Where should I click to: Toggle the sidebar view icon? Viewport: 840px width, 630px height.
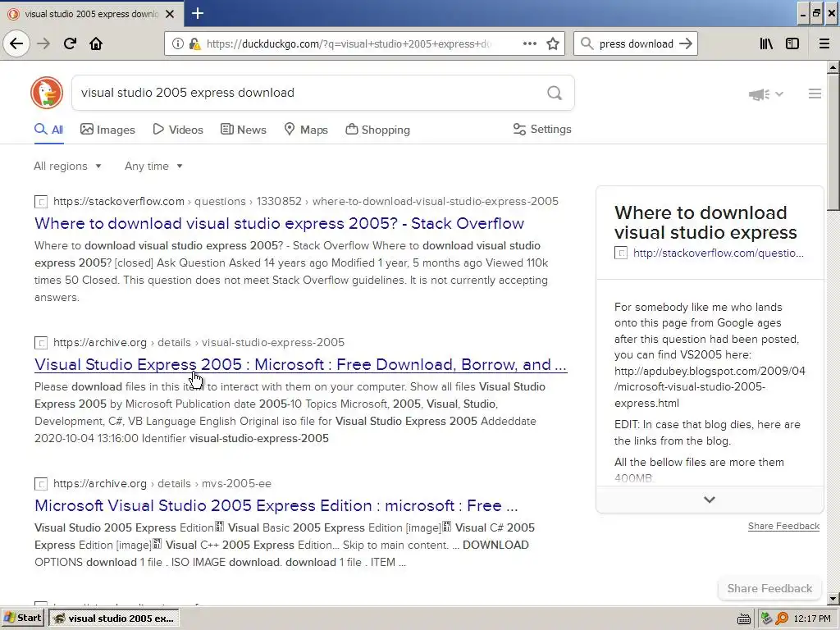pos(792,44)
